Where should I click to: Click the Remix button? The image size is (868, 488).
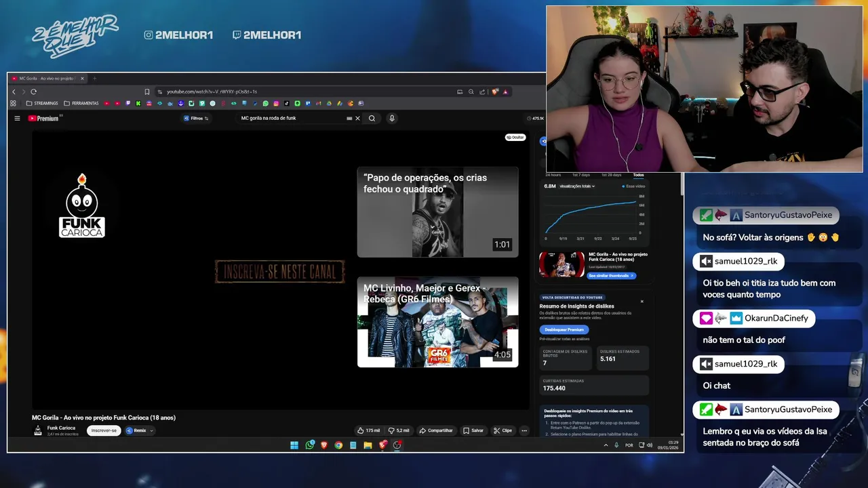coord(136,430)
